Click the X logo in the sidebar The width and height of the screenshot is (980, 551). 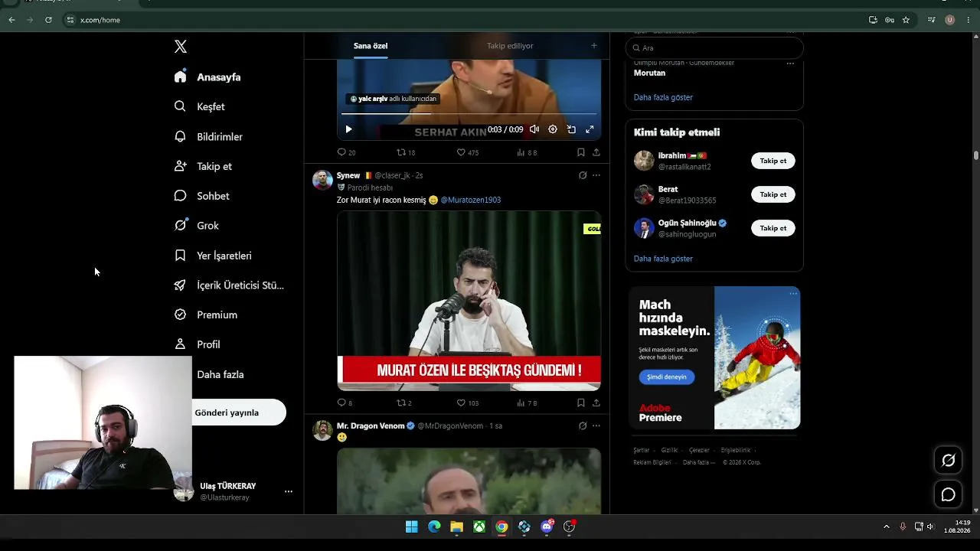point(181,47)
